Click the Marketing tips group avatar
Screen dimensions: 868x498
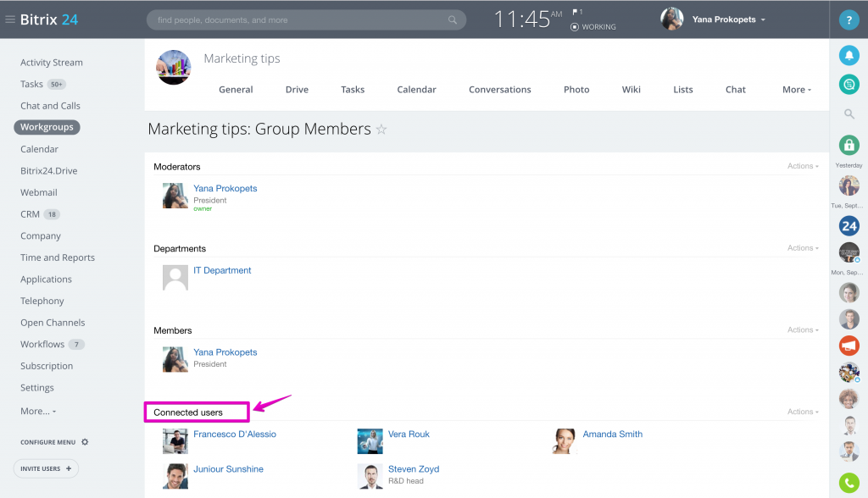(x=174, y=67)
